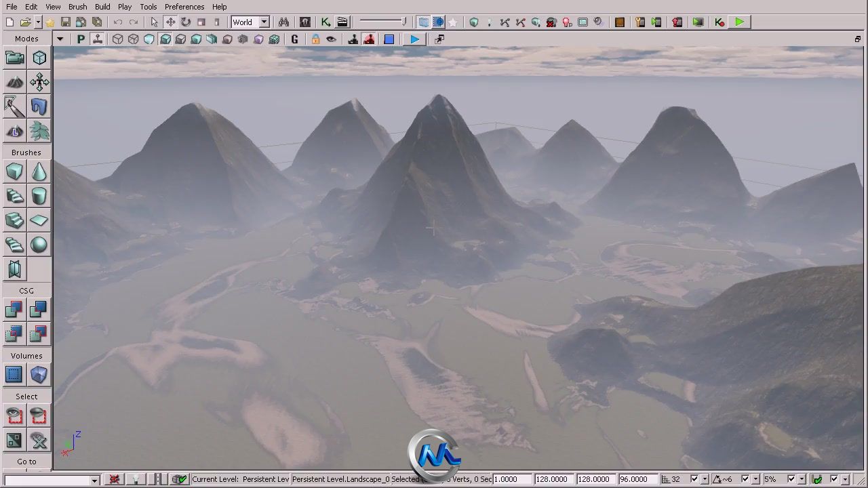Open drag grid size dropdown
The image size is (868, 488).
[x=705, y=479]
